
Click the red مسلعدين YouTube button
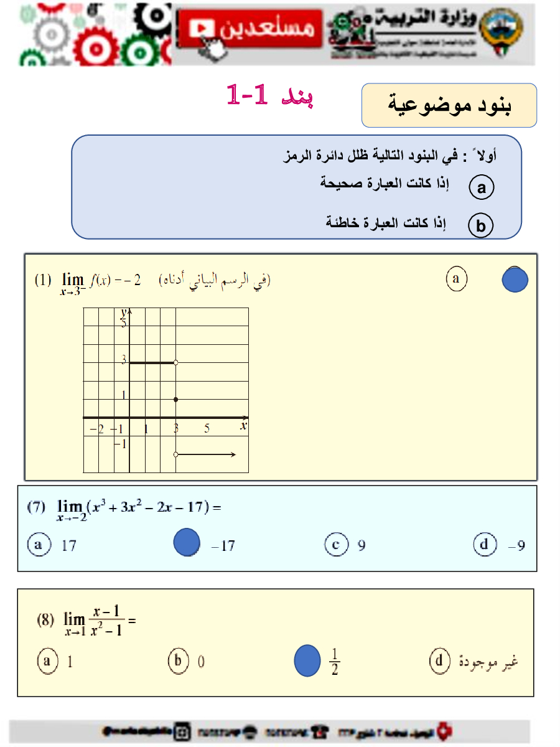tap(249, 29)
